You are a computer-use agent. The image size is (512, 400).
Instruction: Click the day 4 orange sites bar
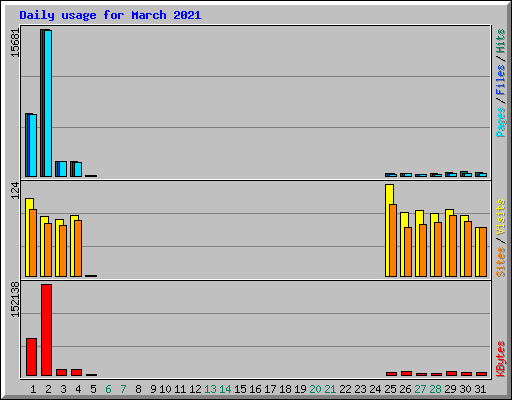pyautogui.click(x=78, y=248)
